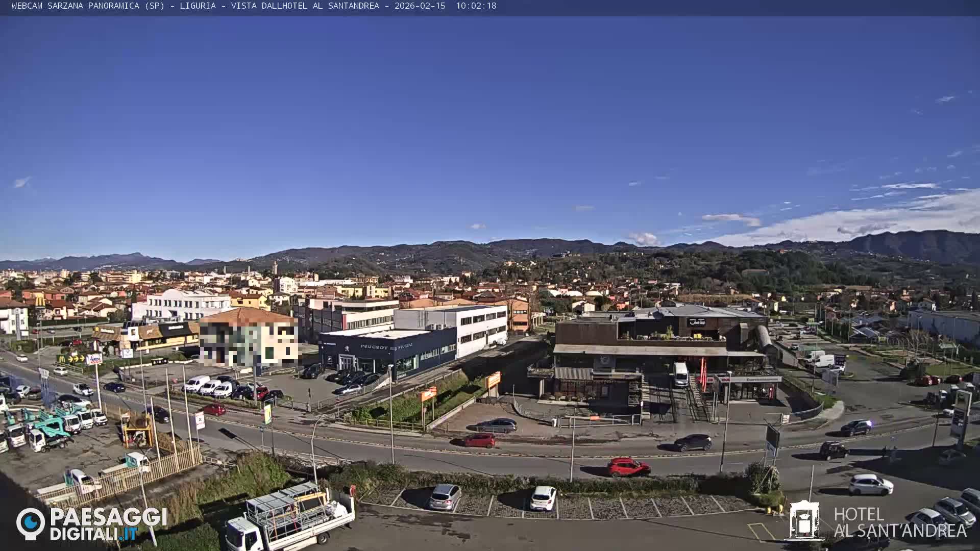The height and width of the screenshot is (551, 980).
Task: Click the PEUGEOT sign on the dealership
Action: coord(374,347)
